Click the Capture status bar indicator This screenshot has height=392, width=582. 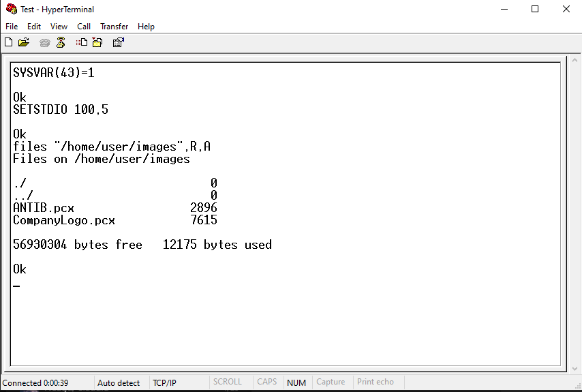click(331, 382)
